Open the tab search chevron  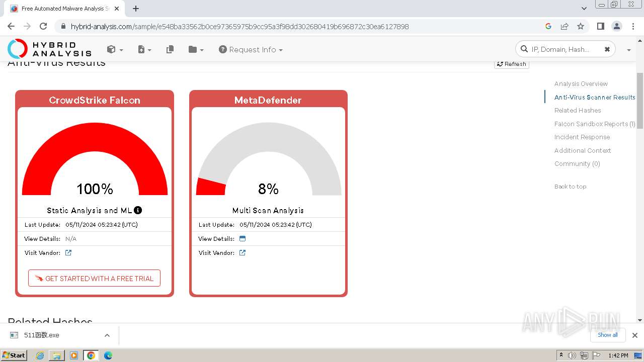[584, 9]
